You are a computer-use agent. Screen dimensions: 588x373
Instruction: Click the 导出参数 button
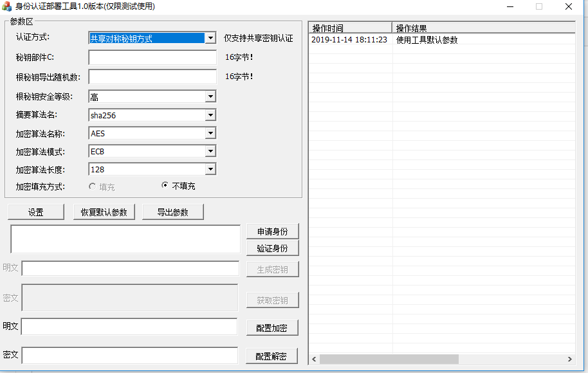pyautogui.click(x=173, y=212)
